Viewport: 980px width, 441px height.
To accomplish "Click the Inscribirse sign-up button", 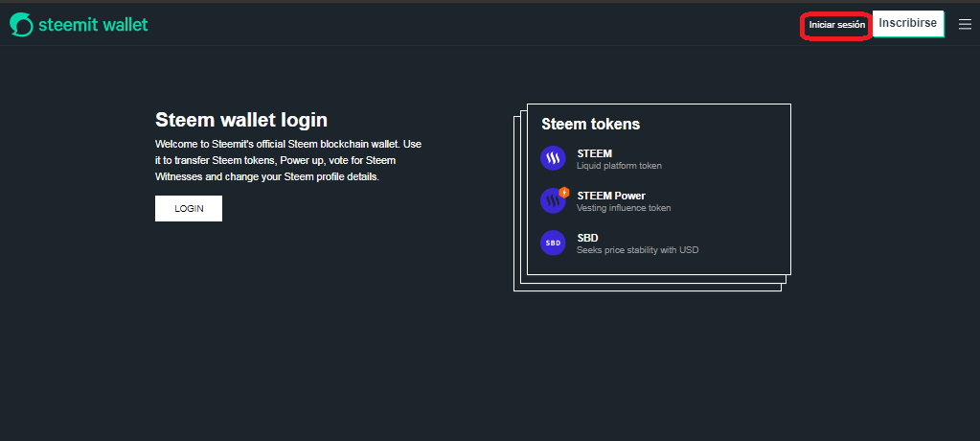I will click(907, 24).
